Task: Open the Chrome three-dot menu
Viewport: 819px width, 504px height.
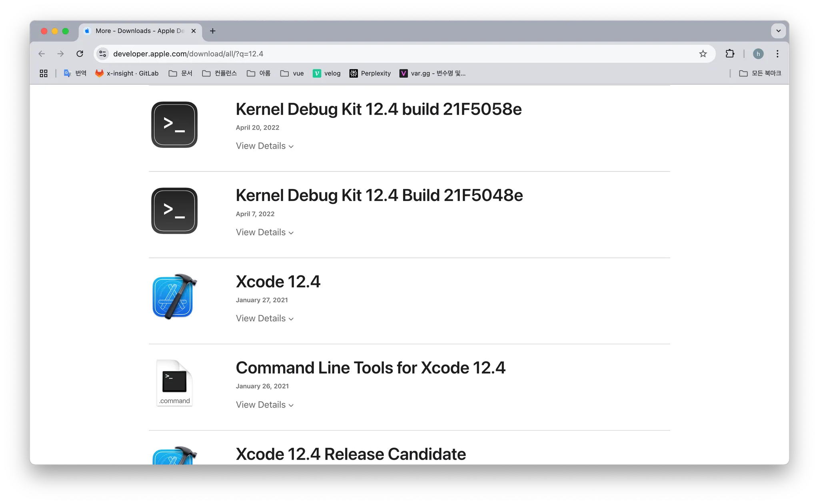Action: (x=777, y=54)
